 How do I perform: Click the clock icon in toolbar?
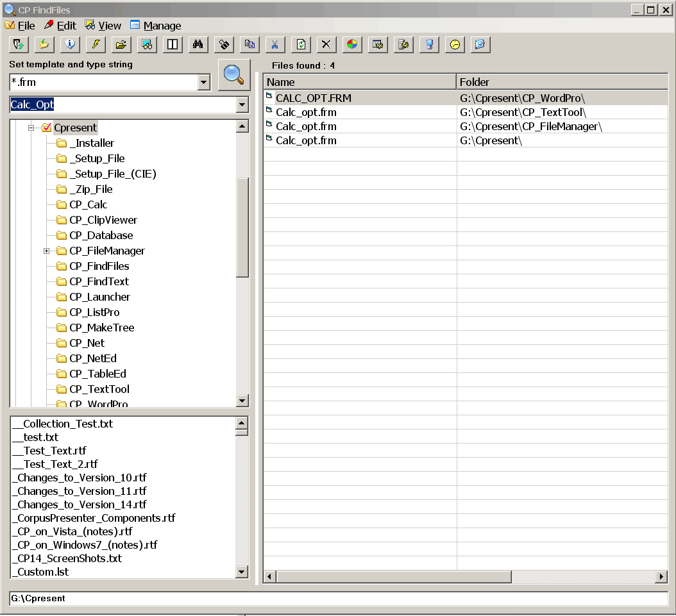pyautogui.click(x=455, y=44)
